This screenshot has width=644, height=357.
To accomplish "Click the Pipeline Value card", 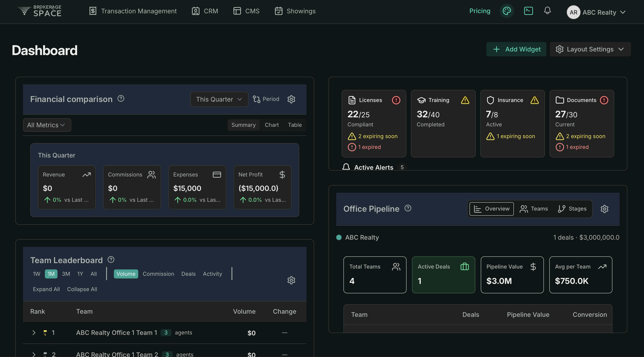I will click(512, 275).
